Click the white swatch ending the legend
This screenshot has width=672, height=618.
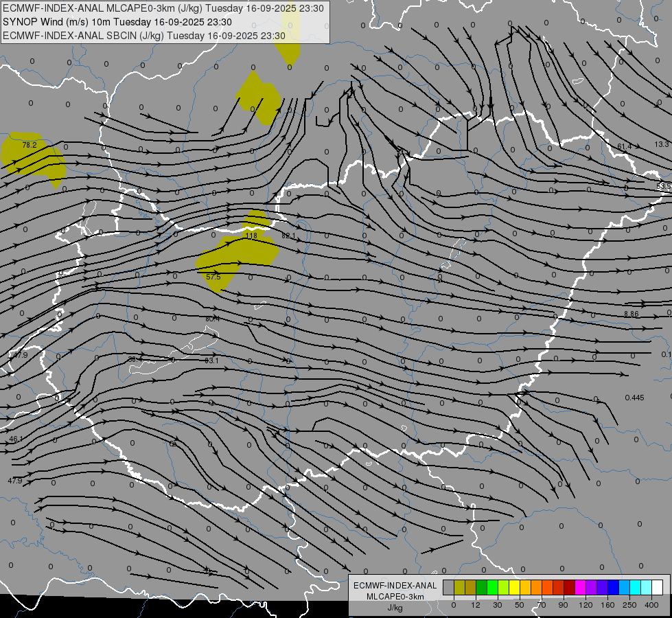point(658,587)
